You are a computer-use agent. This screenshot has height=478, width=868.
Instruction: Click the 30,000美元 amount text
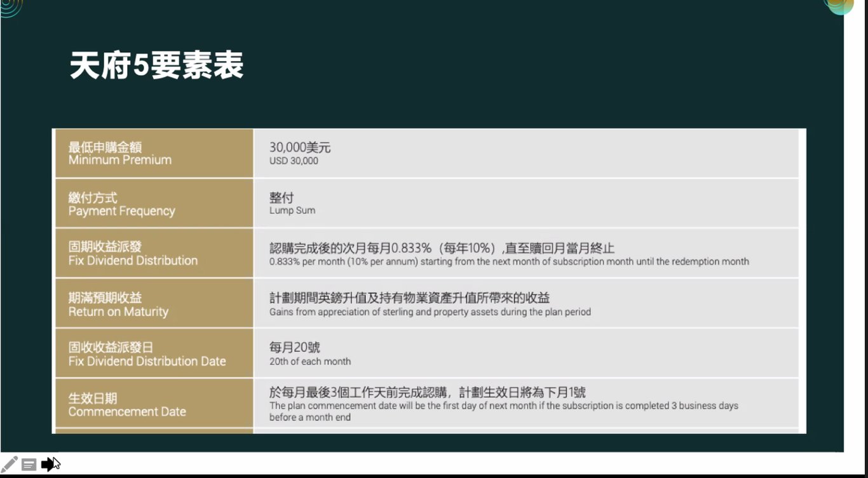click(x=300, y=147)
